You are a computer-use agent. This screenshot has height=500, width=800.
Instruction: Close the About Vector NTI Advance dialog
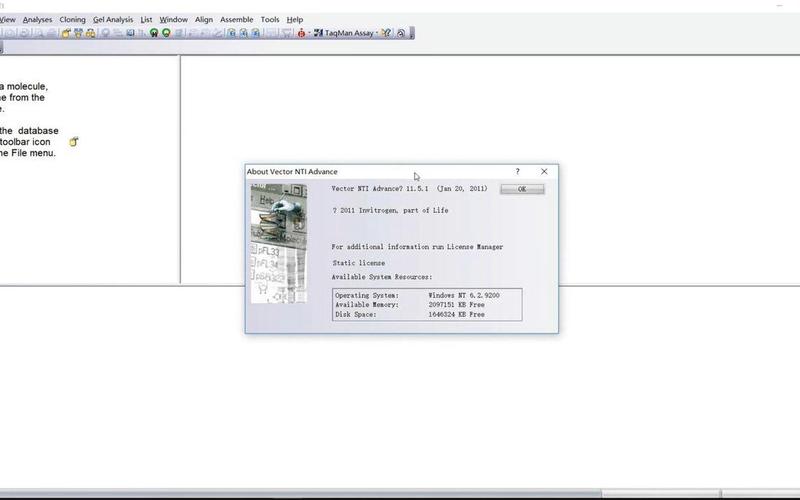click(x=544, y=172)
